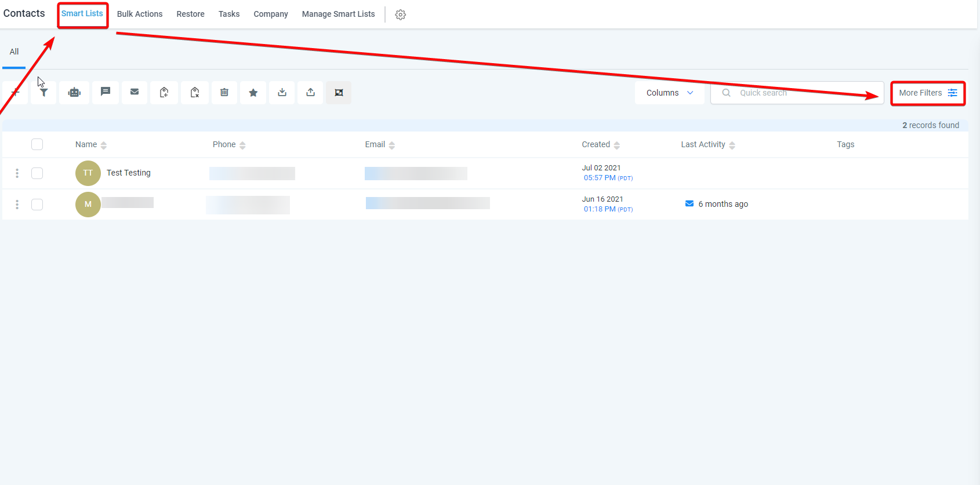Open the send SMS chat icon
The height and width of the screenshot is (485, 980).
[x=105, y=92]
